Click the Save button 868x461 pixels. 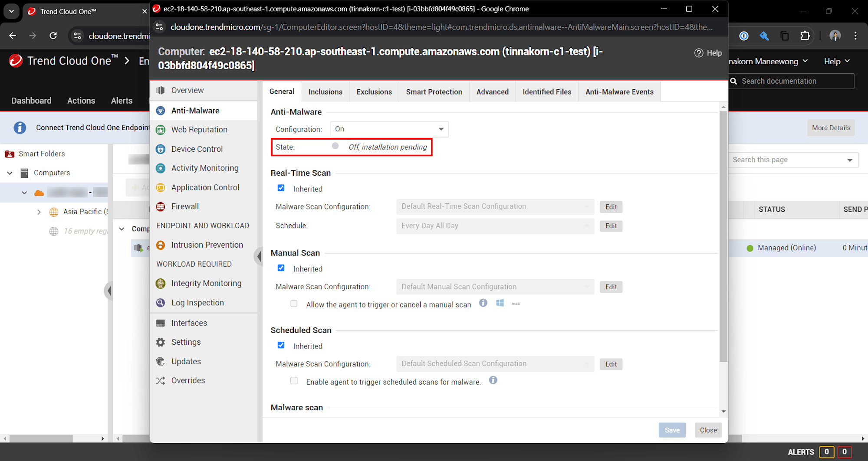point(672,430)
